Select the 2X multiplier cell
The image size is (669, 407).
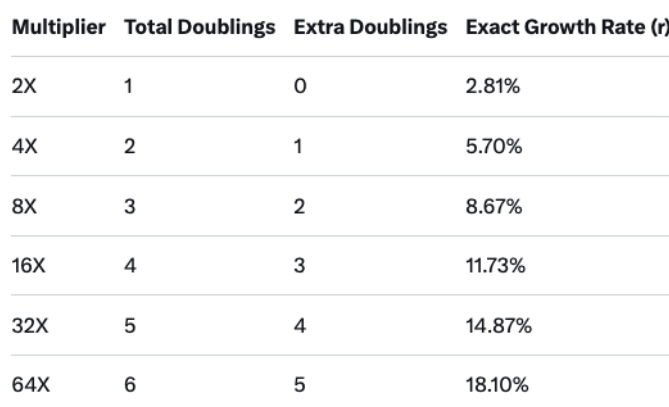click(x=24, y=86)
